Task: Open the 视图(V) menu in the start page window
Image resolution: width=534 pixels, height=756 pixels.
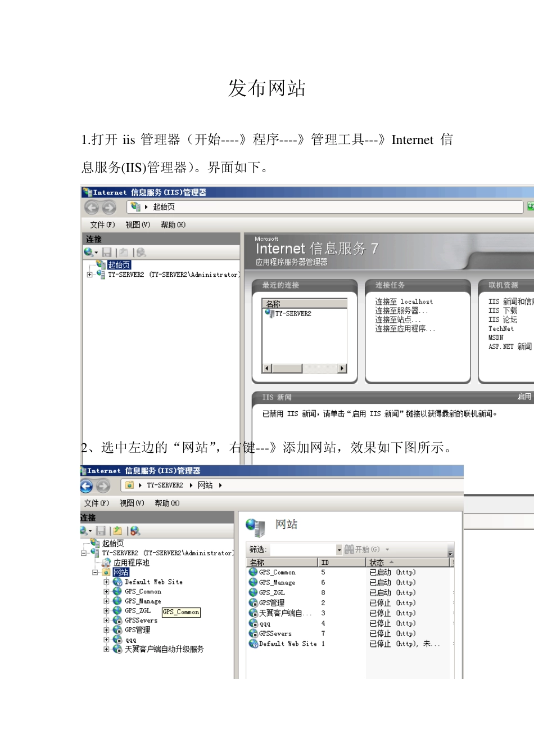Action: pos(138,224)
